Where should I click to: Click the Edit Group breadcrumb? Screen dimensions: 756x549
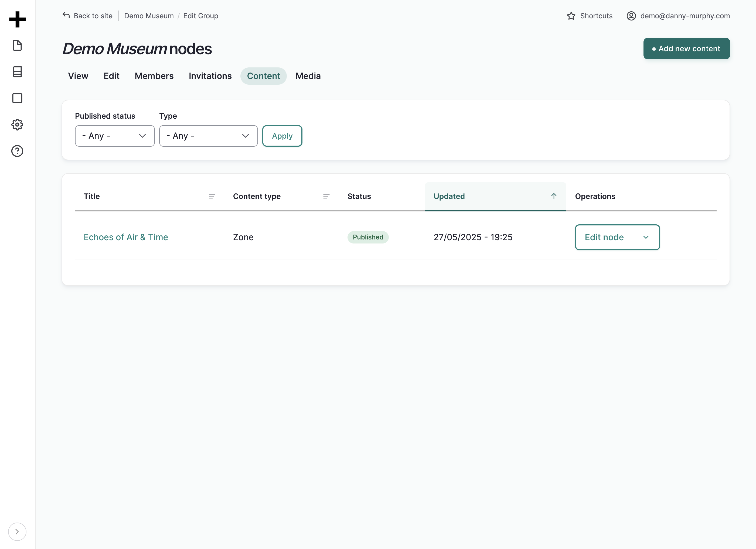tap(201, 16)
